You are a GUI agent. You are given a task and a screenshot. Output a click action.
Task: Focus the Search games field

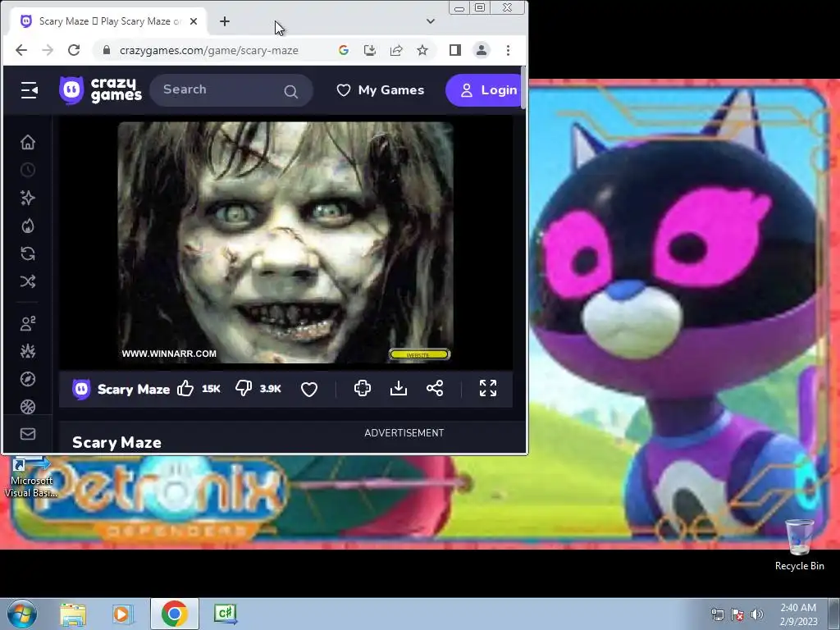[231, 90]
